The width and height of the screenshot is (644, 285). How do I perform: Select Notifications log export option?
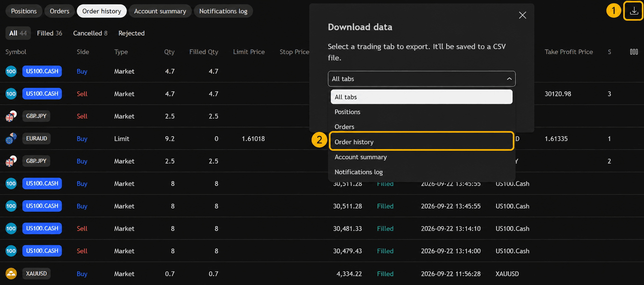421,172
